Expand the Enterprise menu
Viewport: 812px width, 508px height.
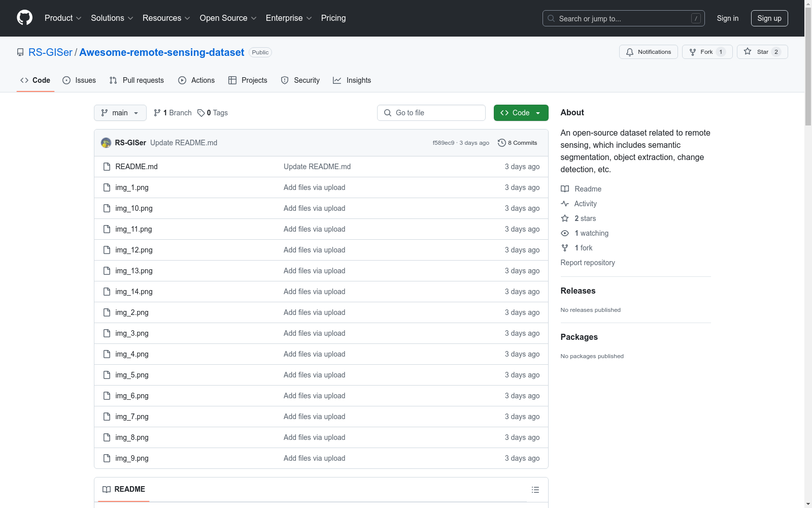pyautogui.click(x=289, y=18)
